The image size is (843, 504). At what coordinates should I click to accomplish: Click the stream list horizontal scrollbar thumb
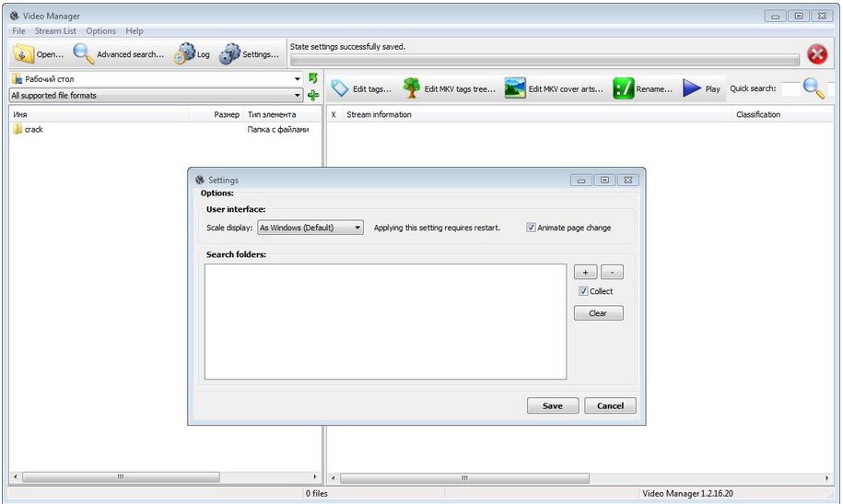[x=465, y=477]
